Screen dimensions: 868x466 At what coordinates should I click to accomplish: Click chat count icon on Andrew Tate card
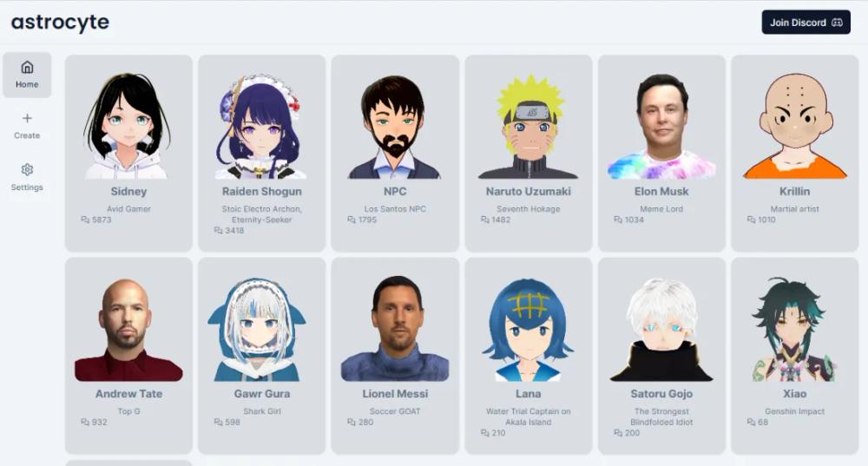pos(85,423)
